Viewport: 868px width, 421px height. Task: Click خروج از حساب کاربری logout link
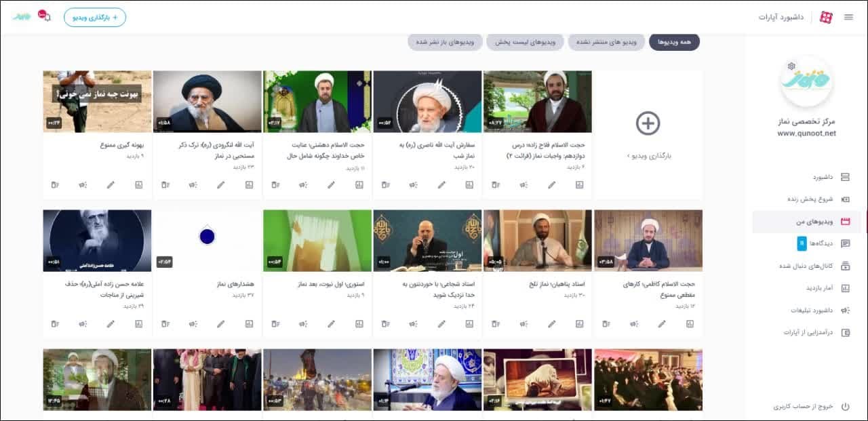(x=812, y=407)
